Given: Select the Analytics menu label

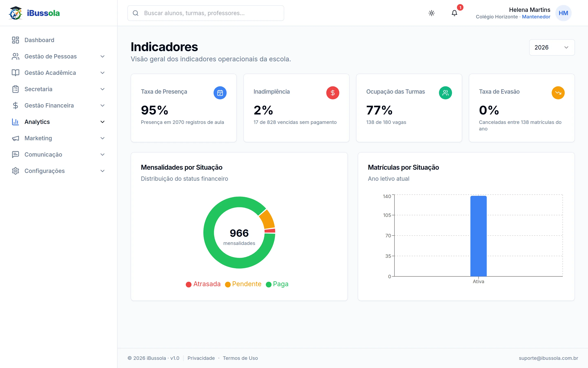Looking at the screenshot, I should coord(37,122).
